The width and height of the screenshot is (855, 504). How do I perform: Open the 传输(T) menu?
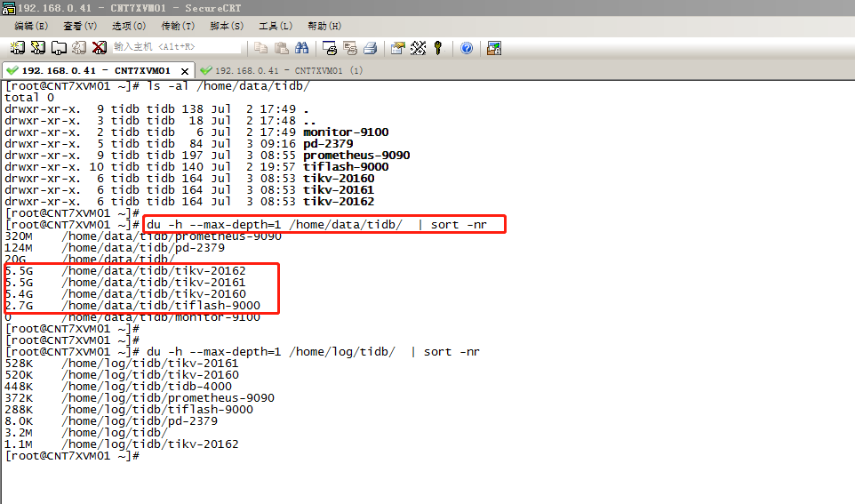(x=178, y=26)
